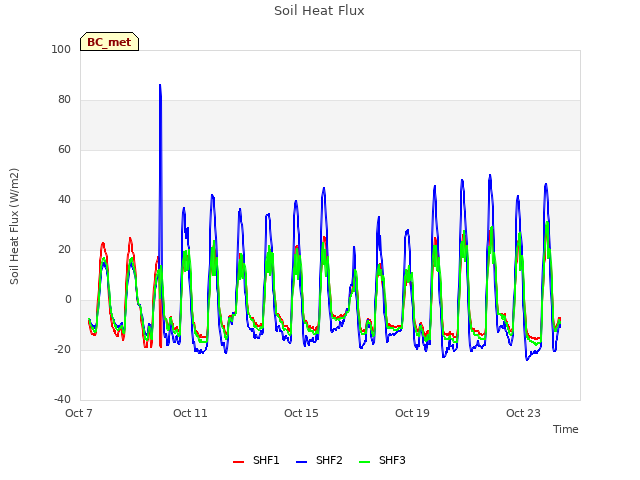Toggle the SHF1 series in the legend
The image size is (640, 480).
(256, 460)
